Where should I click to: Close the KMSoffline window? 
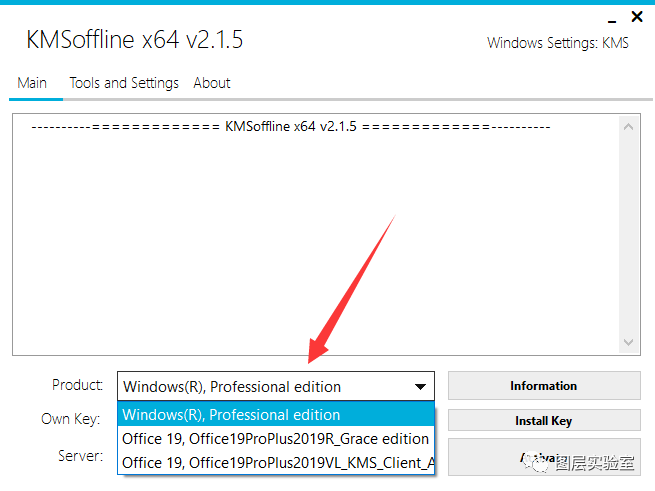[x=637, y=17]
